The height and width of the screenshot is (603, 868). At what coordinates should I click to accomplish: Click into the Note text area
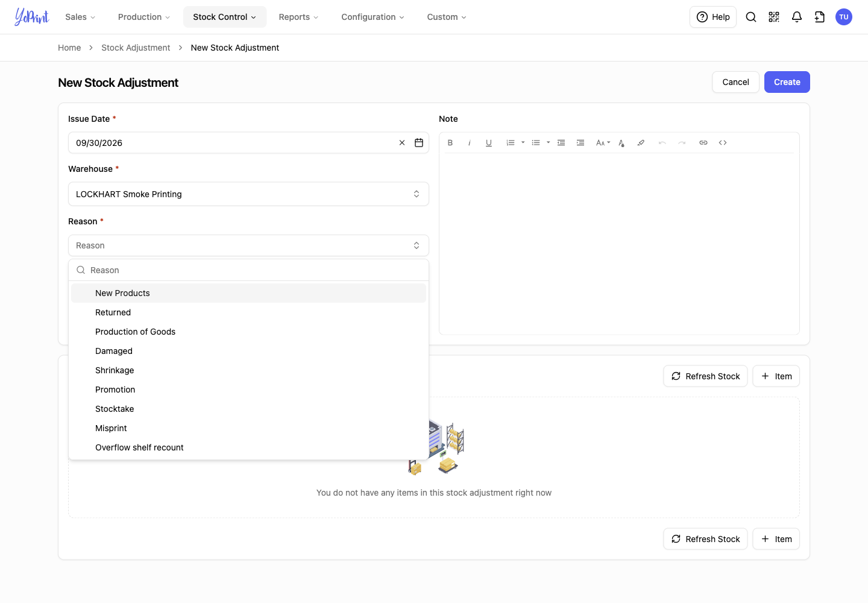pyautogui.click(x=619, y=244)
